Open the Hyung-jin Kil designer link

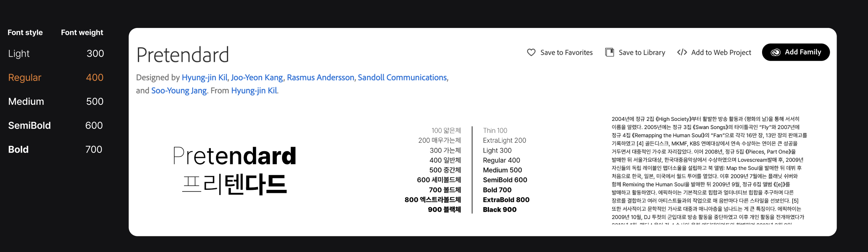[x=204, y=78]
